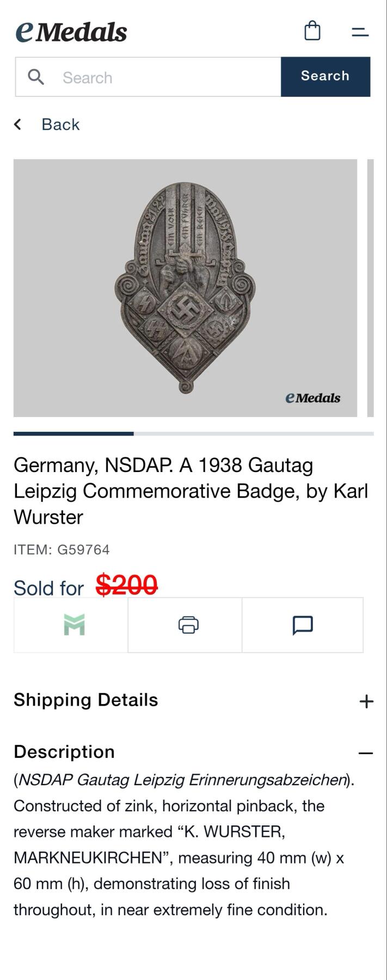
Task: Tap the Description section heading
Action: (x=64, y=752)
